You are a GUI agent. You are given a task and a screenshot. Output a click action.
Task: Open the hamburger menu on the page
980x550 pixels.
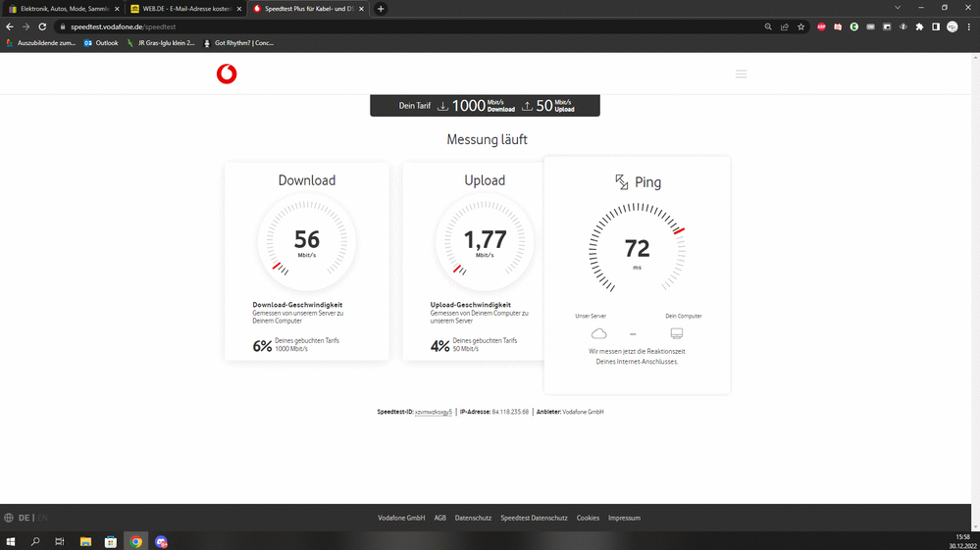click(x=742, y=74)
